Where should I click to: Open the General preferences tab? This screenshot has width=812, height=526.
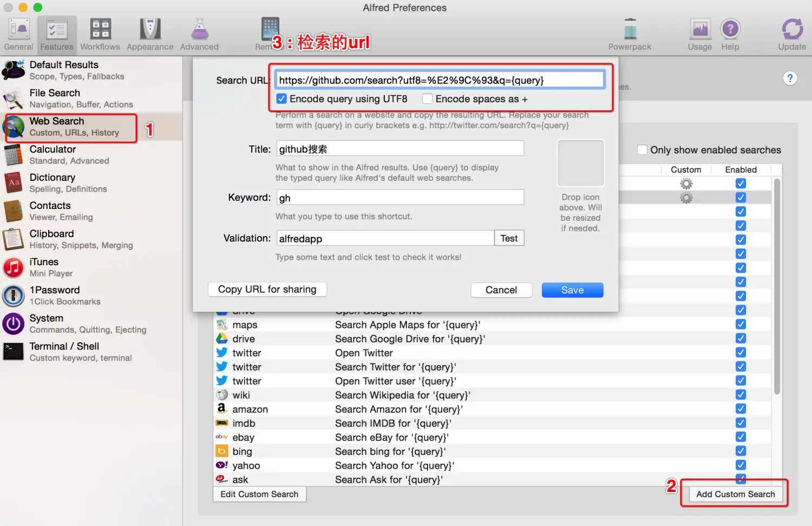19,35
